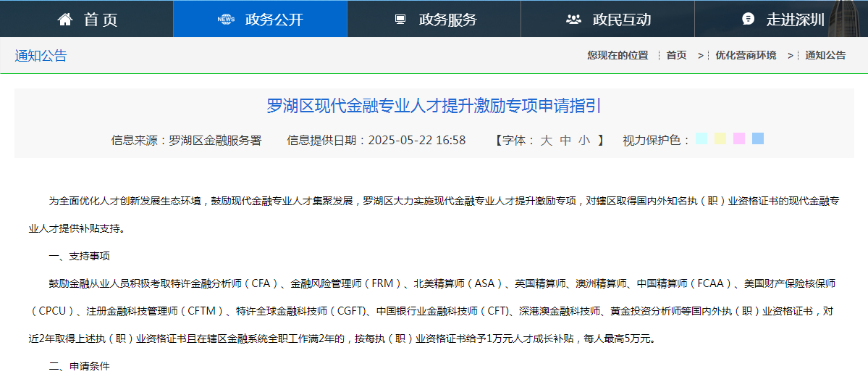Click the home icon beside 首页
The width and height of the screenshot is (868, 382).
(x=64, y=20)
